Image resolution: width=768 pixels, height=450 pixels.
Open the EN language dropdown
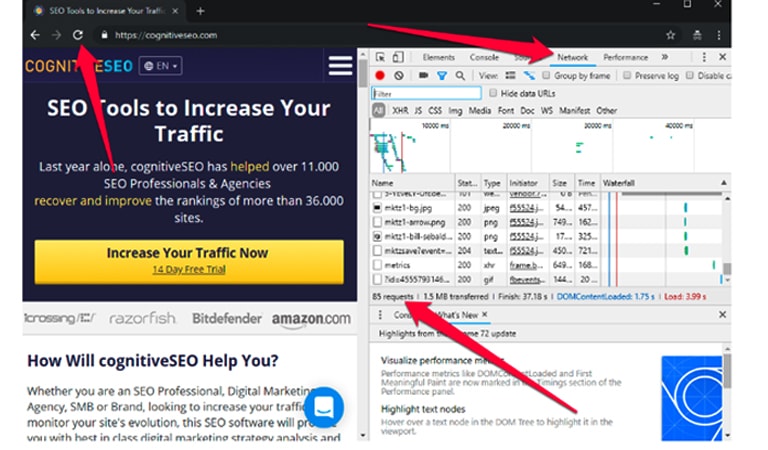pos(161,66)
